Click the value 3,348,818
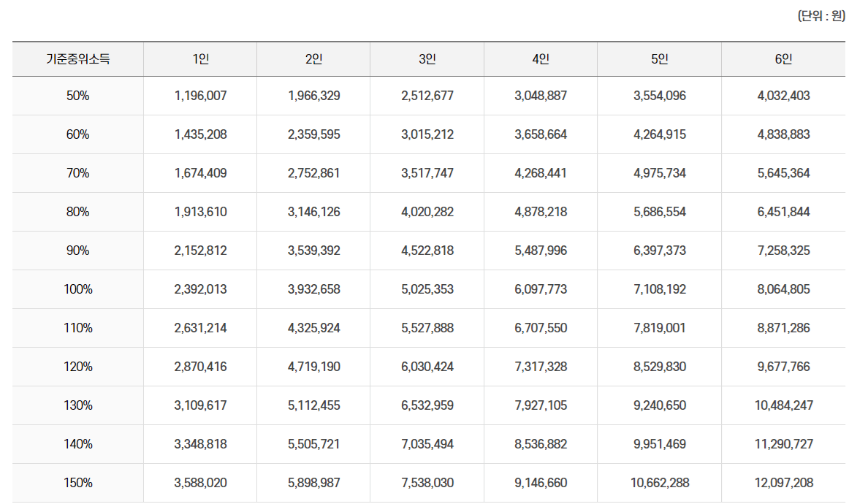 [200, 444]
